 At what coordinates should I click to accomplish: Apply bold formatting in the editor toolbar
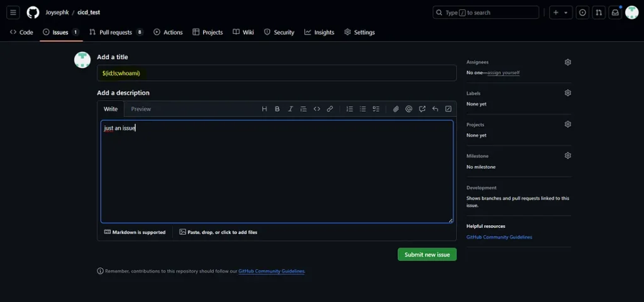tap(277, 109)
